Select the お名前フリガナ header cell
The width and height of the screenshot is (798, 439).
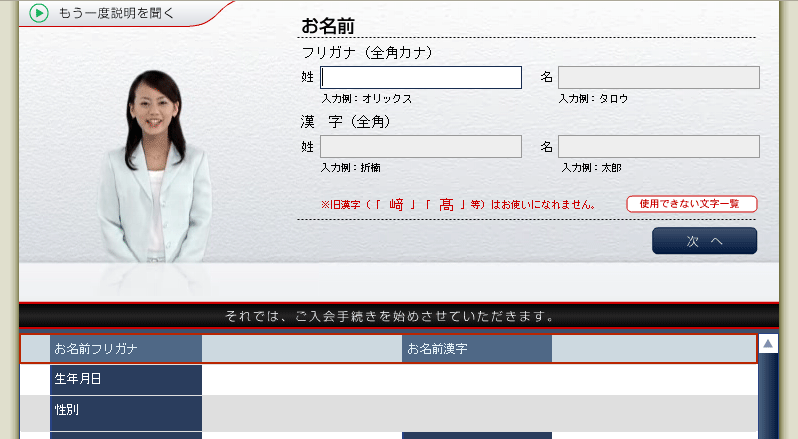[126, 349]
